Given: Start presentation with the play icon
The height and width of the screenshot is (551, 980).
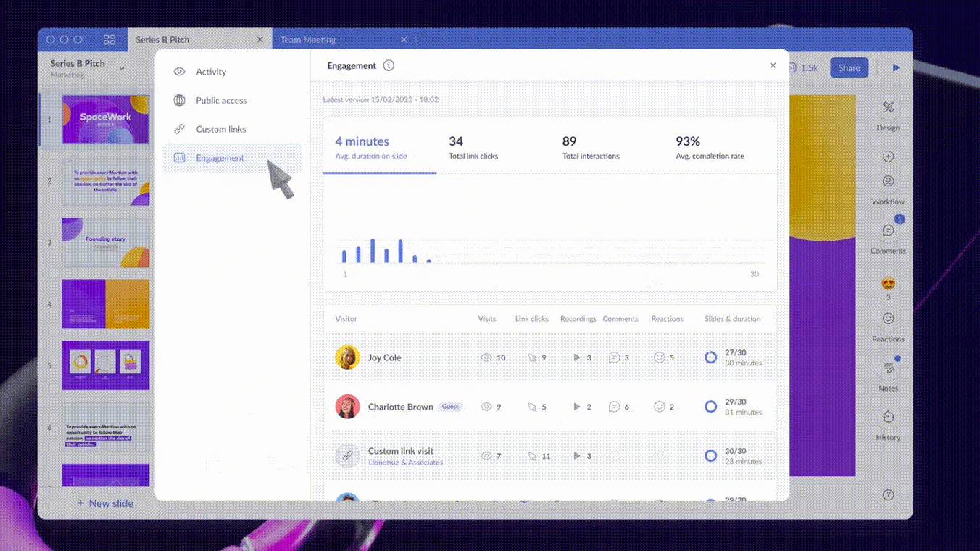Looking at the screenshot, I should [x=896, y=67].
